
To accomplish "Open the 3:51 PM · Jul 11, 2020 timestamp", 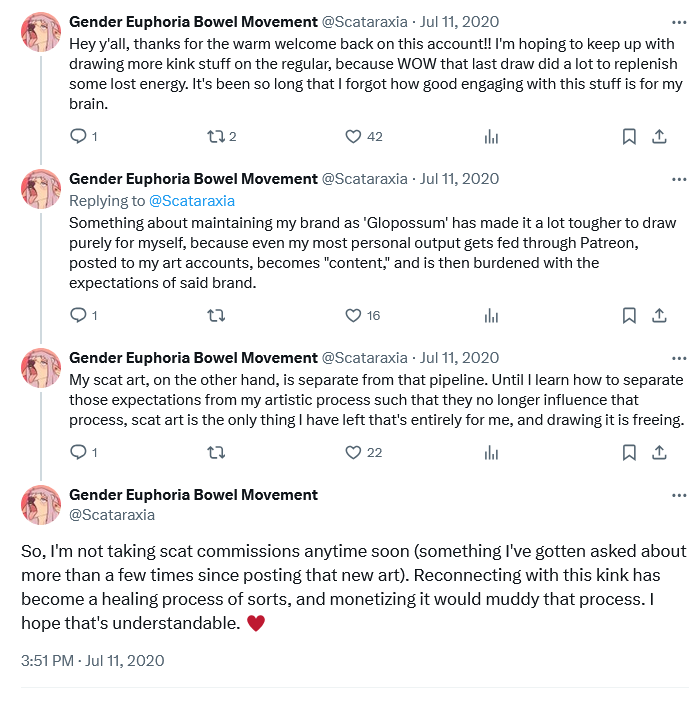I will pos(93,660).
